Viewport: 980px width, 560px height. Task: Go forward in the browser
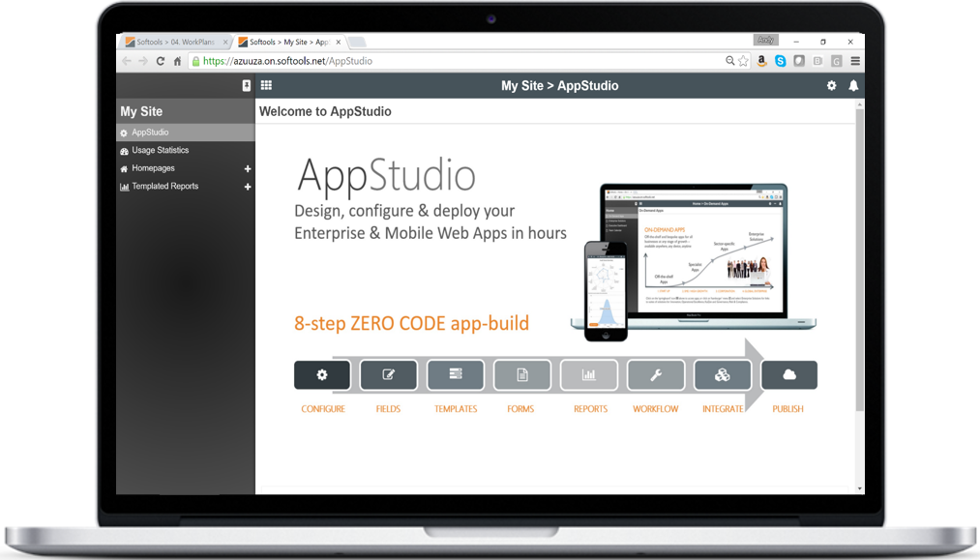pos(143,61)
